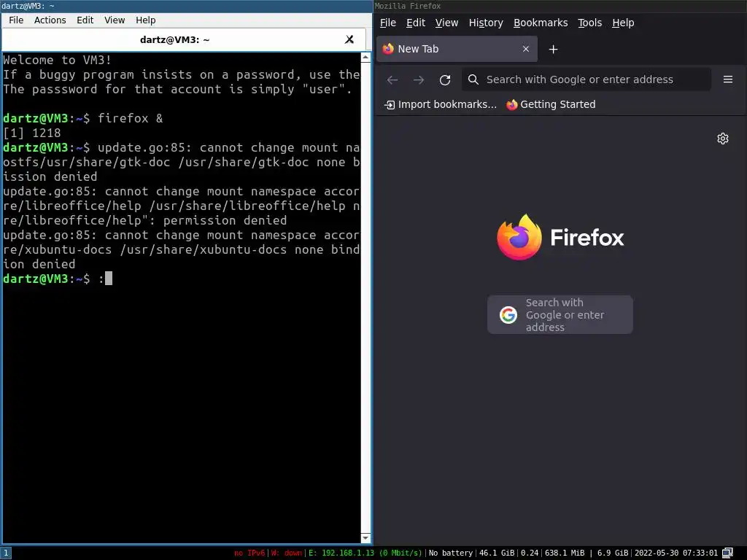Click ethernet address 192.168.1.13 status entry

(x=365, y=553)
